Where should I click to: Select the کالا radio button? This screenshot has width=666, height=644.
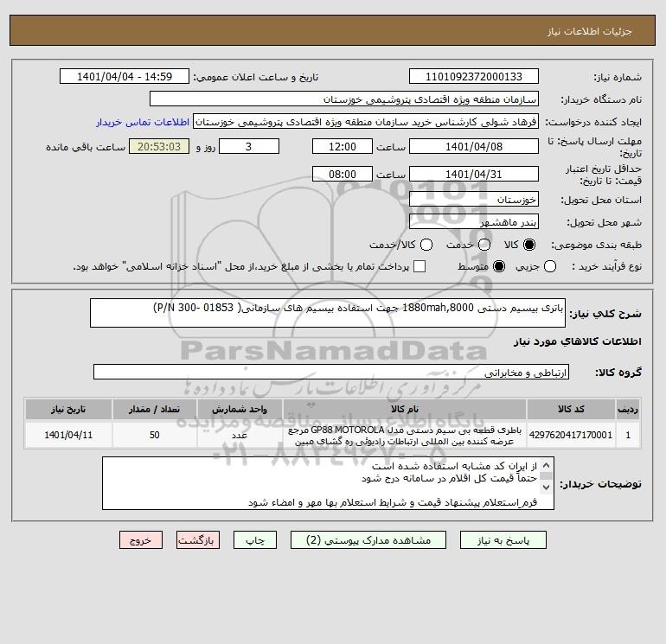click(x=529, y=245)
